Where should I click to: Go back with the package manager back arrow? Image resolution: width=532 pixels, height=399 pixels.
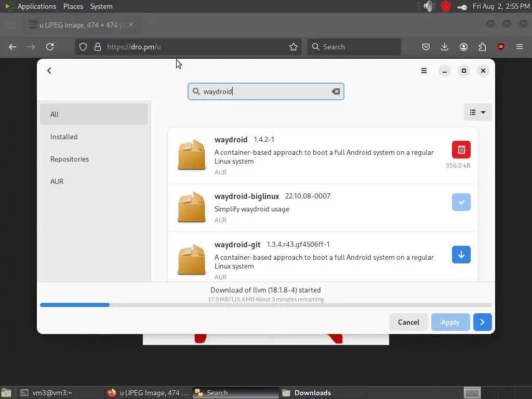click(x=49, y=71)
